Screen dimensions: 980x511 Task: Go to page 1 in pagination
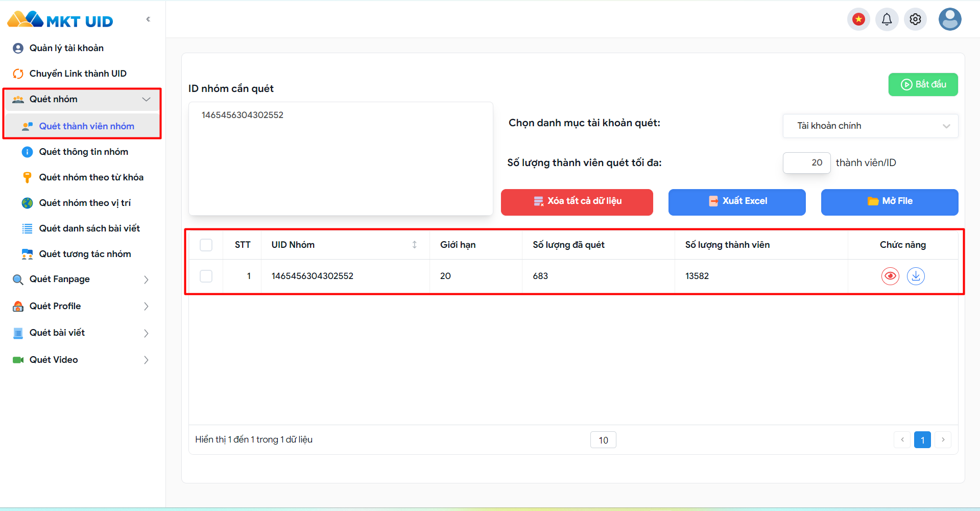922,440
